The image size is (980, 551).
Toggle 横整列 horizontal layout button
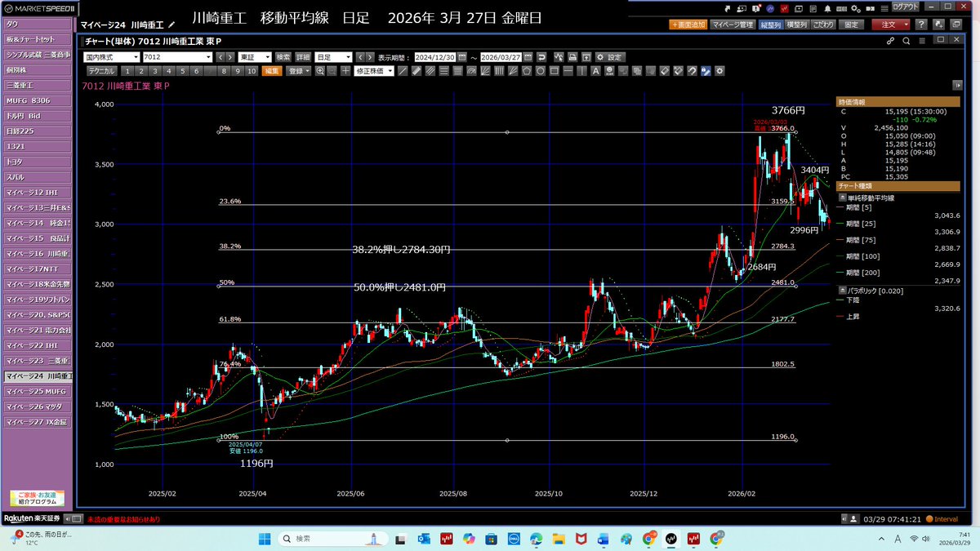(797, 24)
